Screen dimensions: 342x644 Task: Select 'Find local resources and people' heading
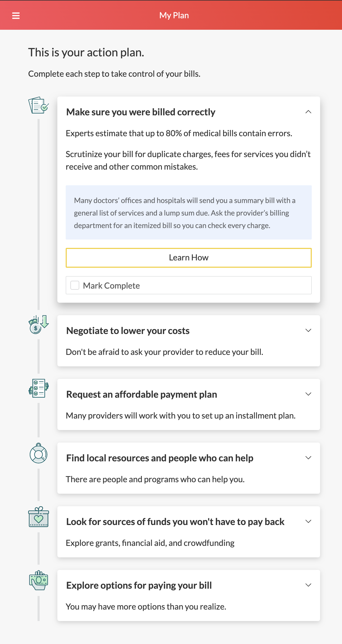(160, 458)
